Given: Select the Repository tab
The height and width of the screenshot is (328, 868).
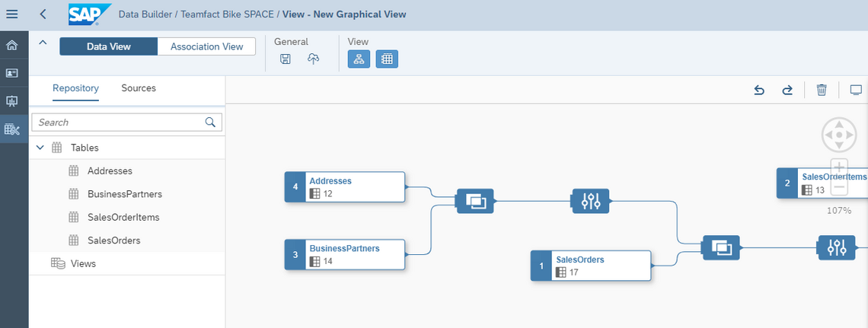Looking at the screenshot, I should [x=76, y=88].
